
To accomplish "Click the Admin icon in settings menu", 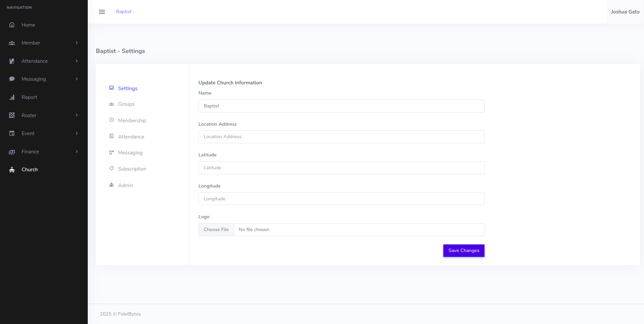I will point(111,185).
